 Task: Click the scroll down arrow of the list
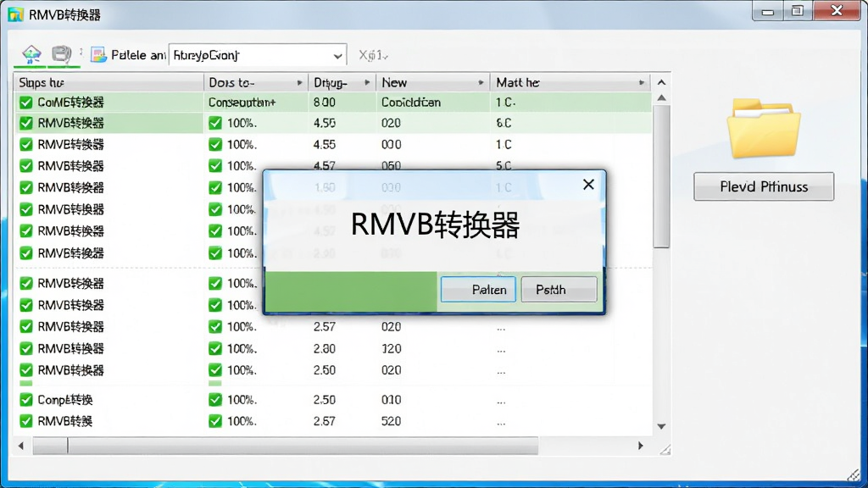661,427
